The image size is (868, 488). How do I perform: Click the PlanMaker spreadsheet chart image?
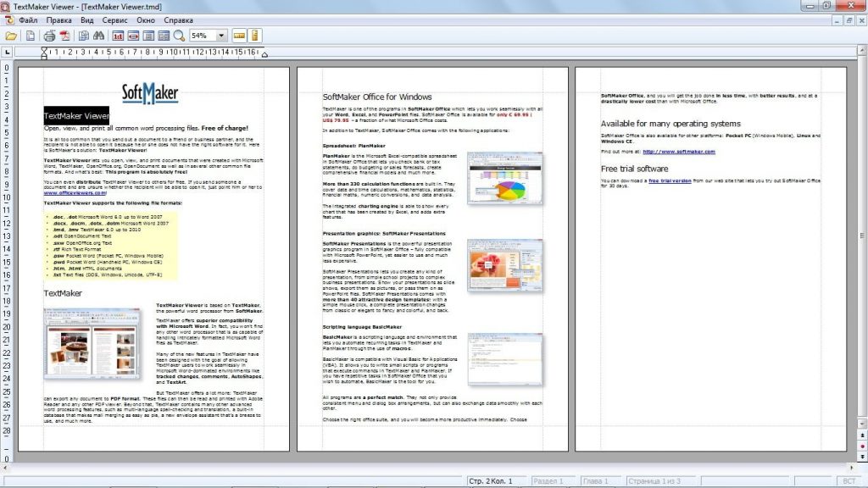pos(505,178)
